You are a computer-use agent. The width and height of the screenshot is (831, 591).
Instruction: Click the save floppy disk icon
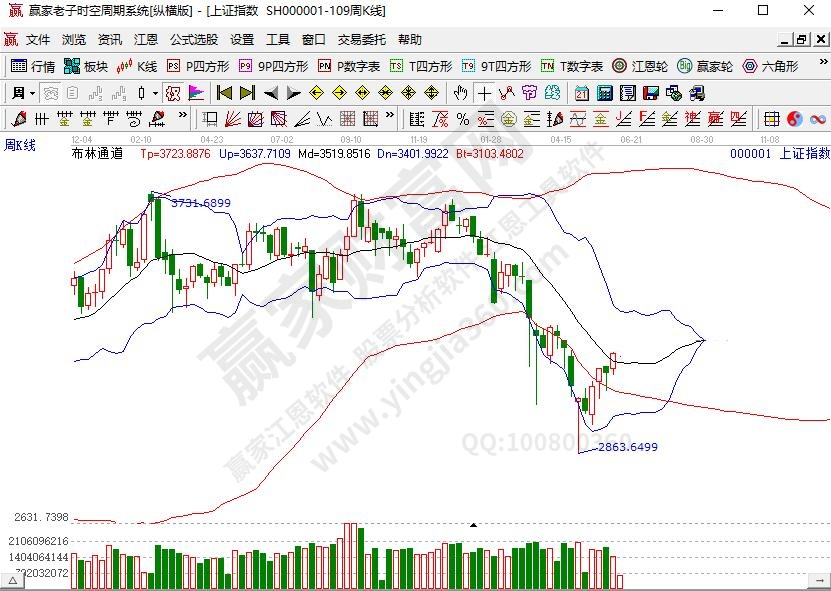click(x=650, y=93)
